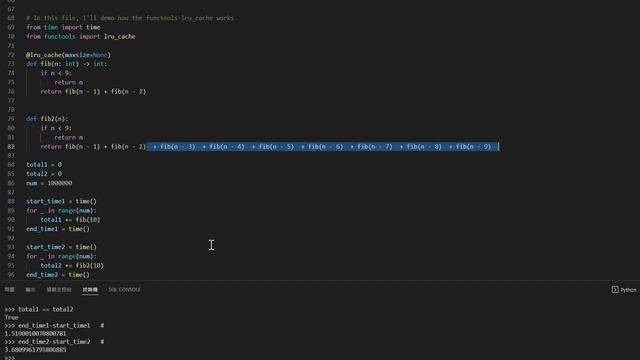The image size is (640, 360).
Task: Click the 'num = 1000000' line
Action: (x=49, y=183)
